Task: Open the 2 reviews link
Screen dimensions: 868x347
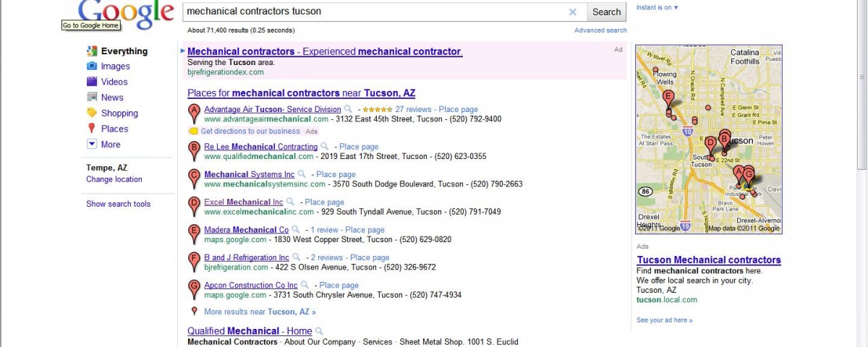Action: coord(327,257)
